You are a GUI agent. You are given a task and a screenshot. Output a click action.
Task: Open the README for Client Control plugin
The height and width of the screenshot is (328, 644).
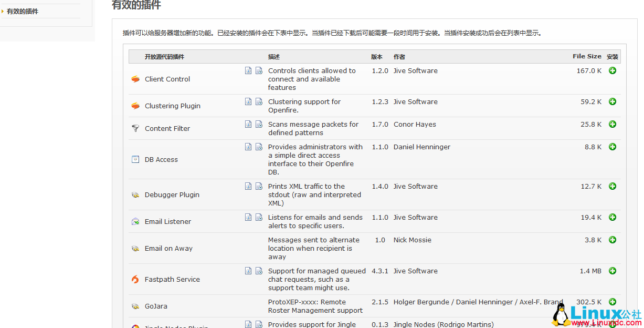[x=248, y=70]
